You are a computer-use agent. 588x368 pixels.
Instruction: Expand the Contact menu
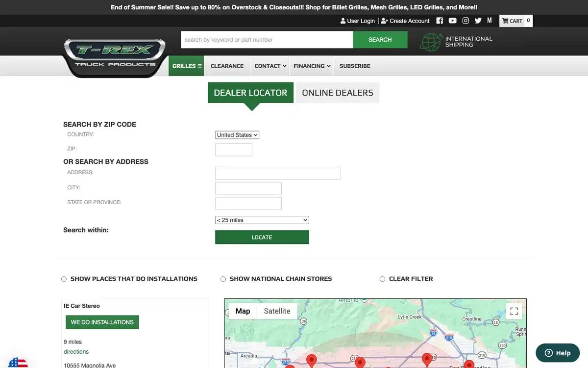(x=270, y=66)
